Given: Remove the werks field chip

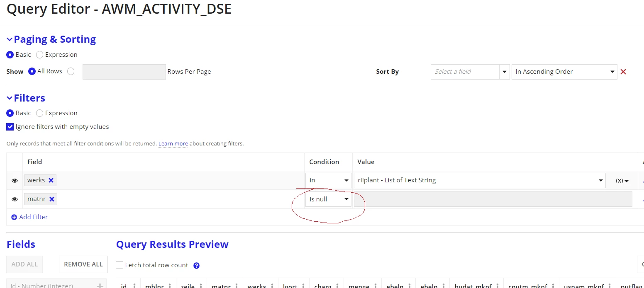Looking at the screenshot, I should (x=51, y=180).
